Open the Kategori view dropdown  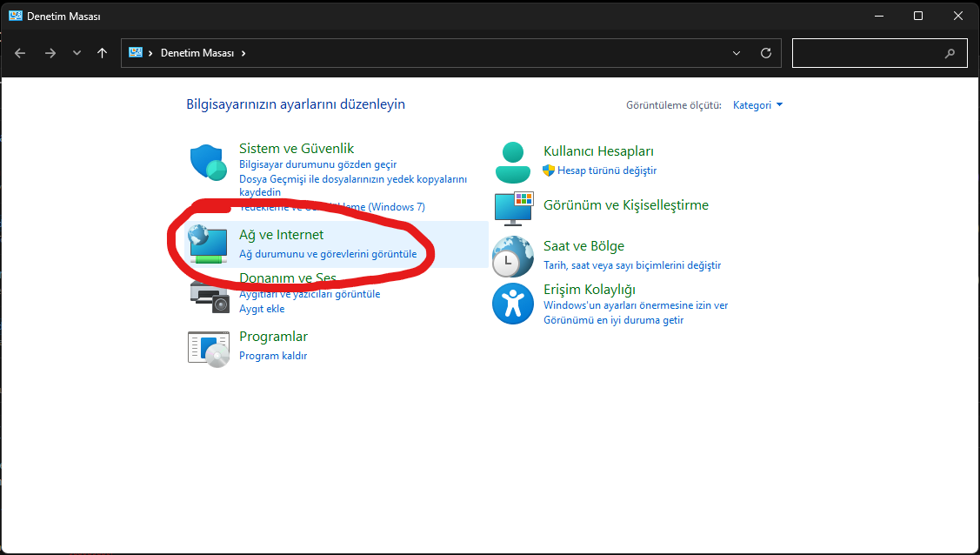(x=757, y=105)
